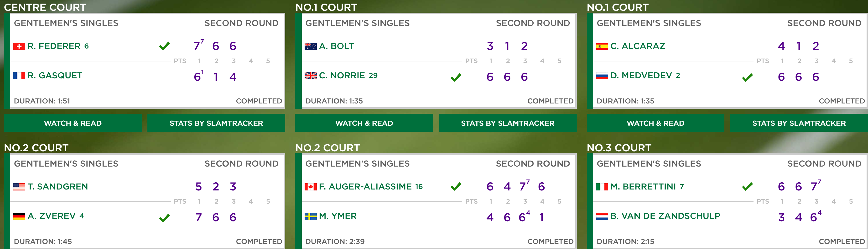Click the winner checkmark beside A. Zverev
Screen dimensions: 868x249
[164, 218]
